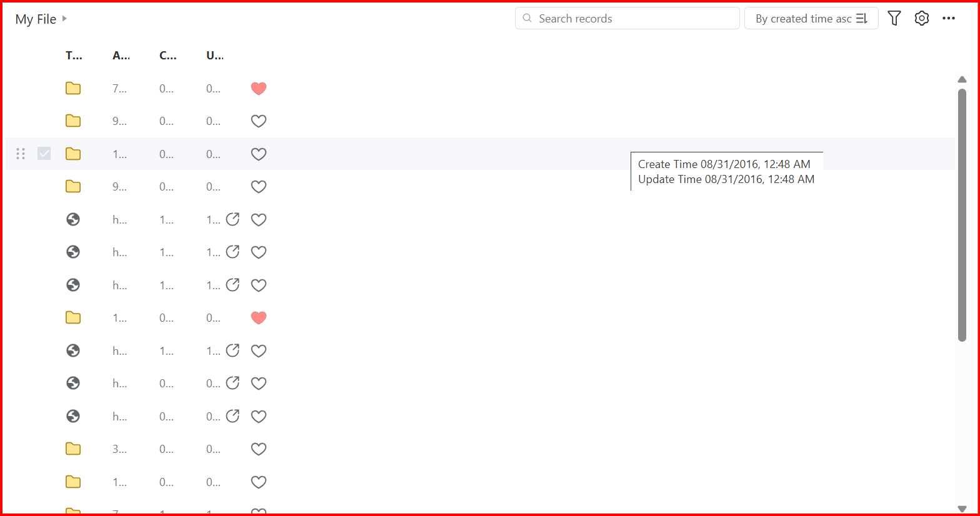The image size is (980, 516).
Task: Click the folder icon in first row
Action: [x=73, y=88]
